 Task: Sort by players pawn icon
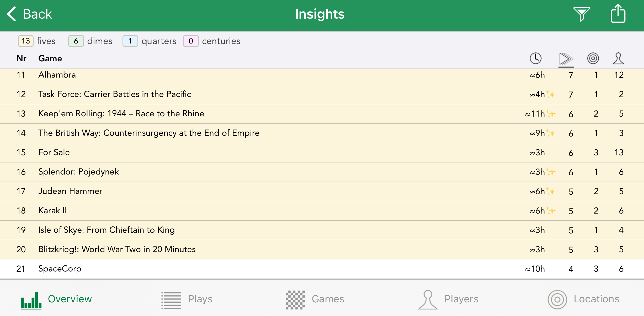pos(618,58)
